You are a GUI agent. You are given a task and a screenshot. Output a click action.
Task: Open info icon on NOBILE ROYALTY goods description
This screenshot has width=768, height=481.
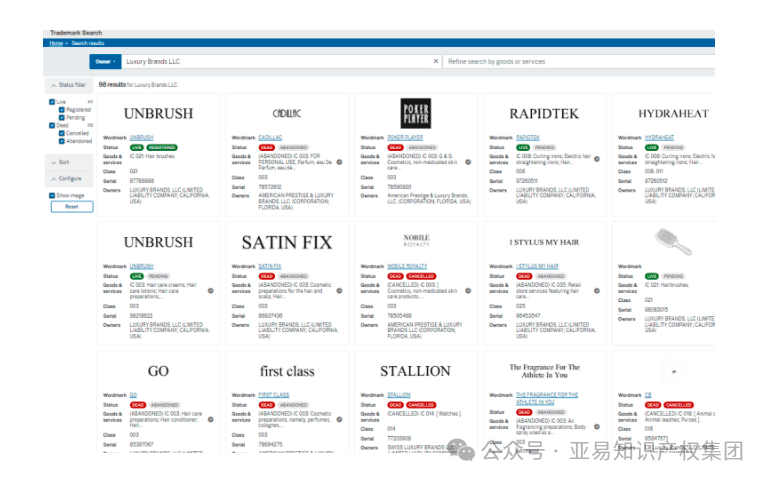tap(468, 291)
